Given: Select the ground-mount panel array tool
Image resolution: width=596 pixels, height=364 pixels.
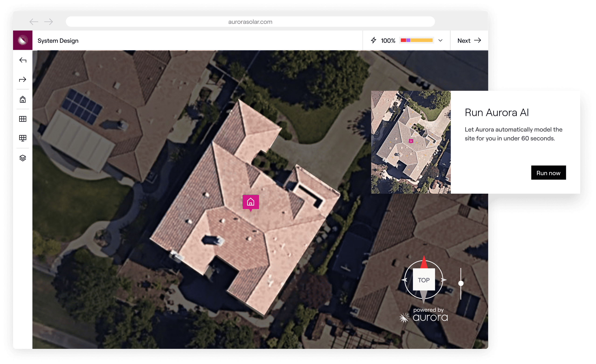Looking at the screenshot, I should [23, 138].
